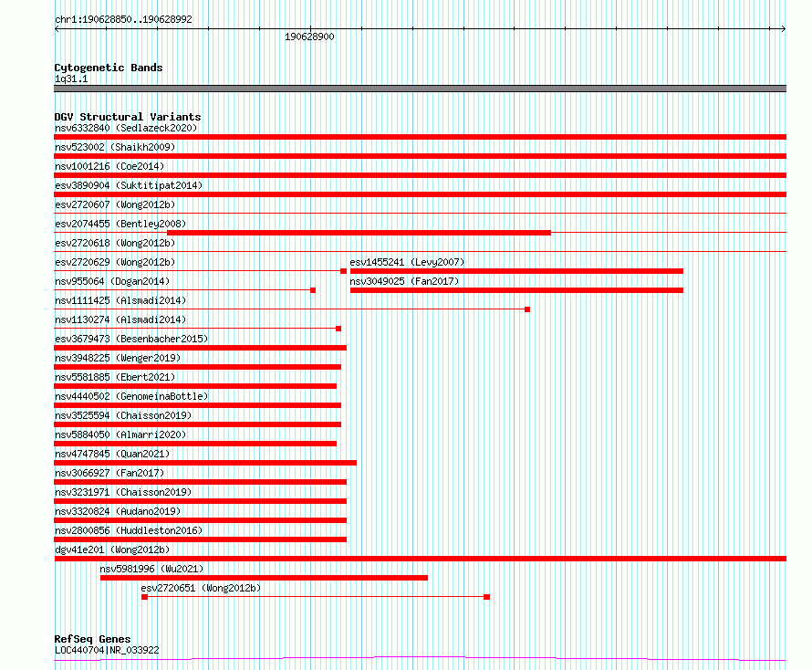The width and height of the screenshot is (812, 670).
Task: Click the esv1455241 (Levy2007) label
Action: 407,262
